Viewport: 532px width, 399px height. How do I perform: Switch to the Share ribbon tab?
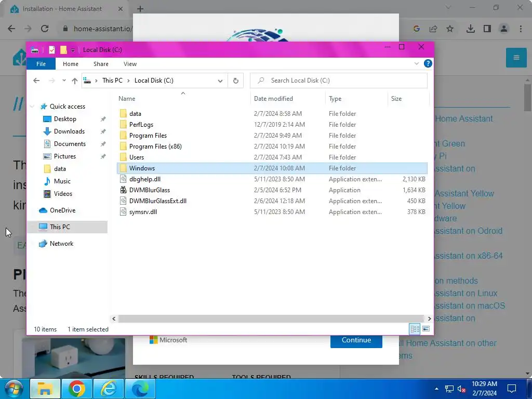point(101,64)
